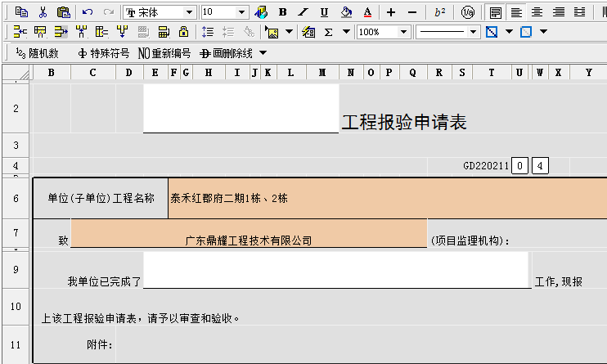Click the 随机数 button
Image resolution: width=607 pixels, height=364 pixels.
pyautogui.click(x=38, y=53)
